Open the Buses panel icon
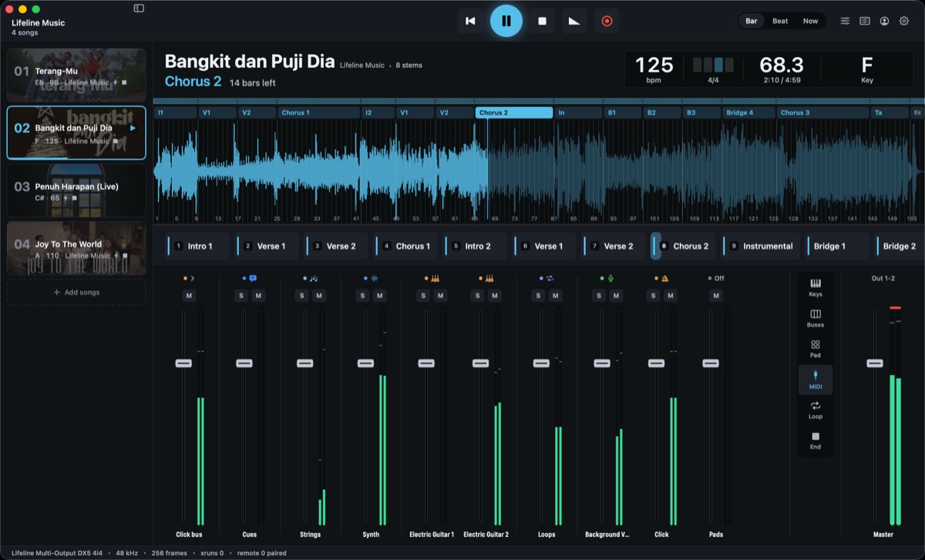Image resolution: width=925 pixels, height=560 pixels. (816, 318)
